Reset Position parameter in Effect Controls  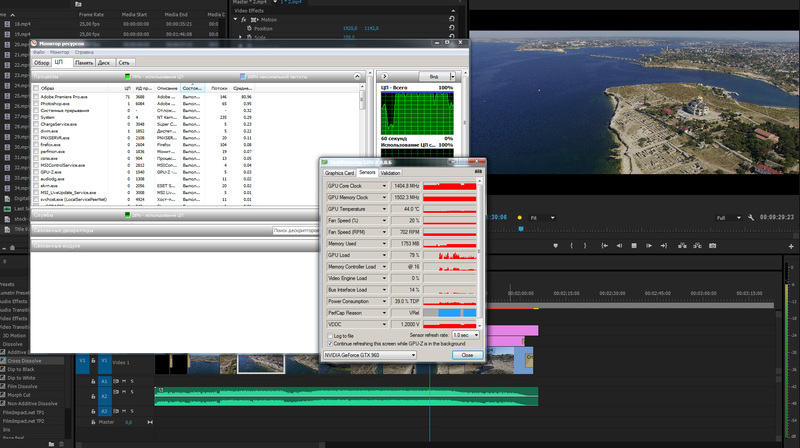[452, 28]
